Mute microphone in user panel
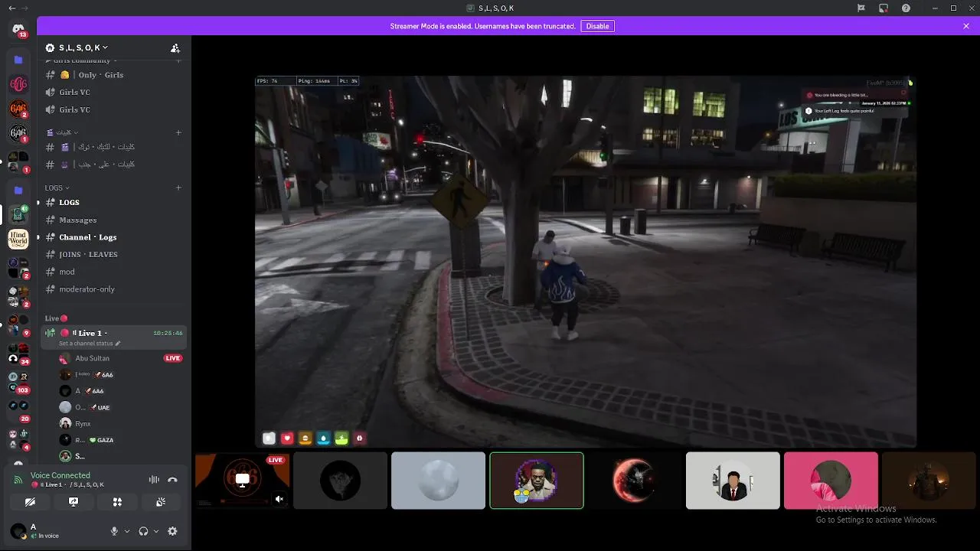The width and height of the screenshot is (980, 551). 114,531
